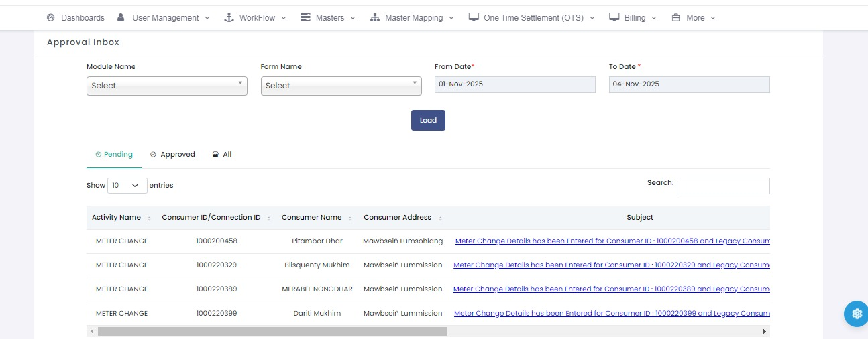Screen dimensions: 868x339
Task: Click the Masters list icon
Action: (306, 18)
